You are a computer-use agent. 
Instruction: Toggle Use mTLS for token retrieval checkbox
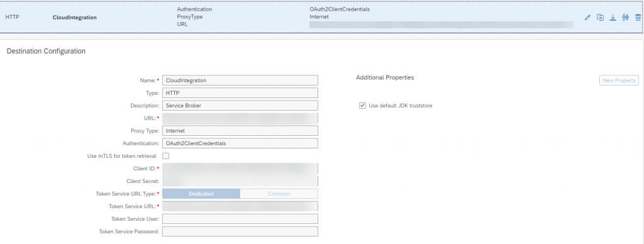pyautogui.click(x=166, y=156)
